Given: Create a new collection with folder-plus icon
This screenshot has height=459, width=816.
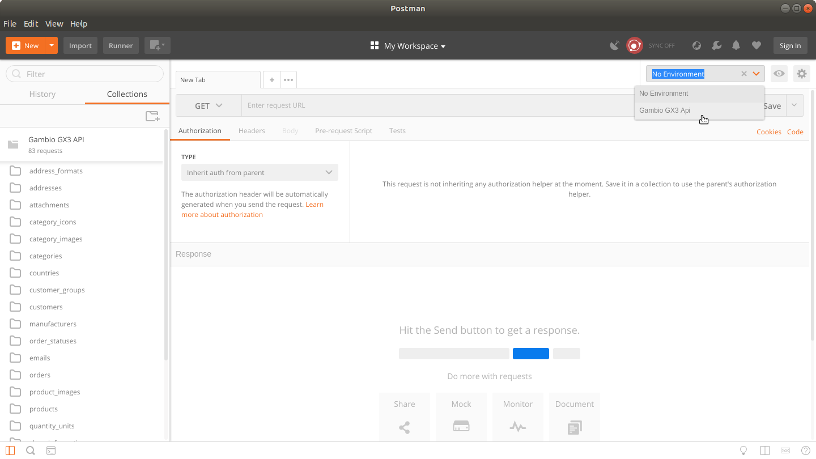Looking at the screenshot, I should 152,116.
